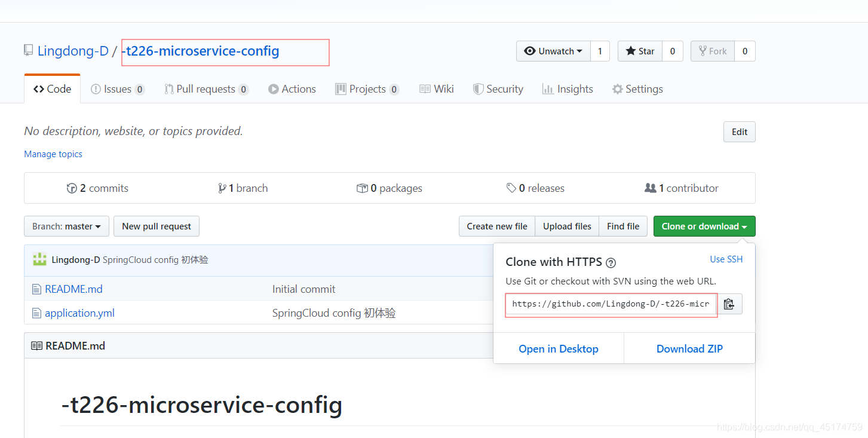Click the Lingdong-D avatar in commit bar
868x438 pixels.
pyautogui.click(x=39, y=259)
